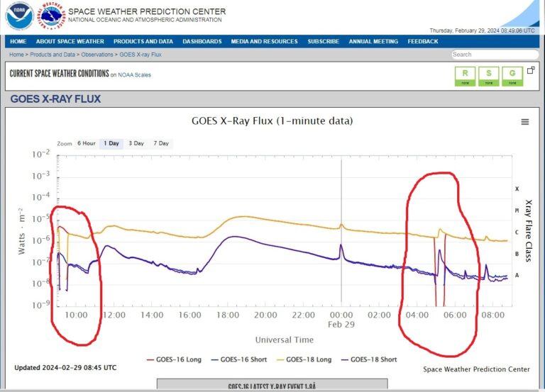Follow GOES X-ray Flux breadcrumb link
The image size is (545, 392).
coord(141,55)
